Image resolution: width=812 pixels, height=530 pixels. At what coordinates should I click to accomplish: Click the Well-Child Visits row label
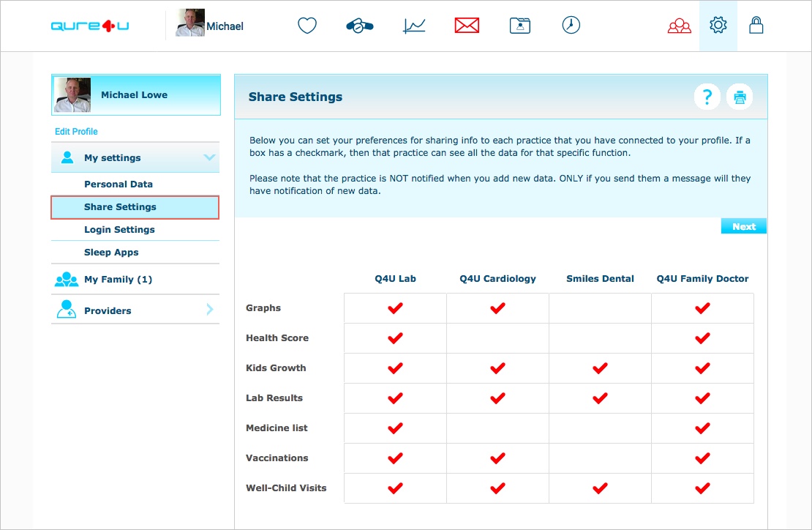pyautogui.click(x=286, y=488)
